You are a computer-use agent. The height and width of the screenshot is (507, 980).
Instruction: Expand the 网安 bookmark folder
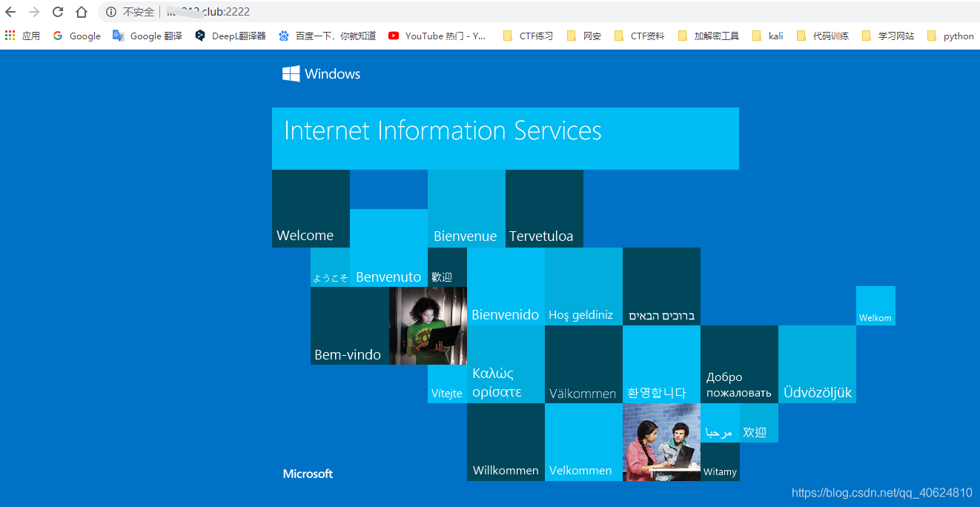[584, 36]
